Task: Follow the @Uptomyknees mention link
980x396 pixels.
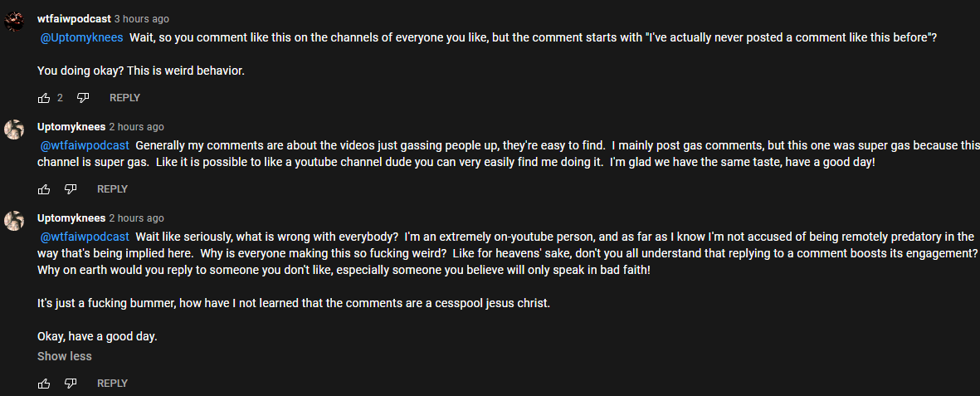Action: pos(82,37)
